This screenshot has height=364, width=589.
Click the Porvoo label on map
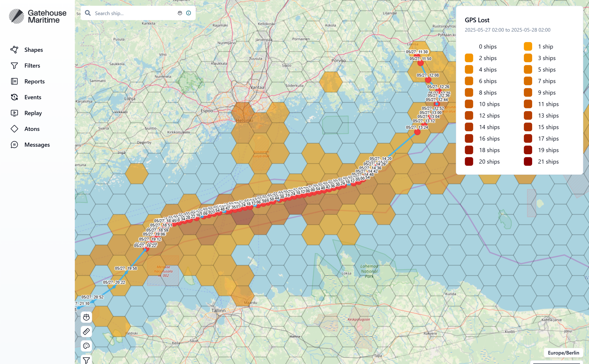[x=338, y=60]
